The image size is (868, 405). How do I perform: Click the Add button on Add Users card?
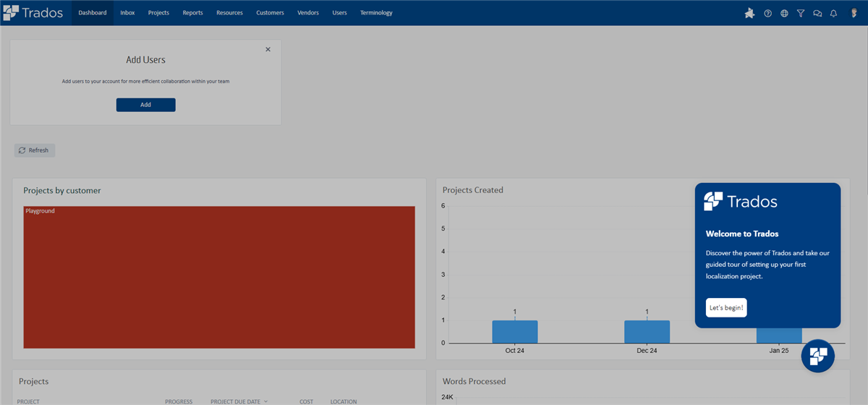pos(145,105)
